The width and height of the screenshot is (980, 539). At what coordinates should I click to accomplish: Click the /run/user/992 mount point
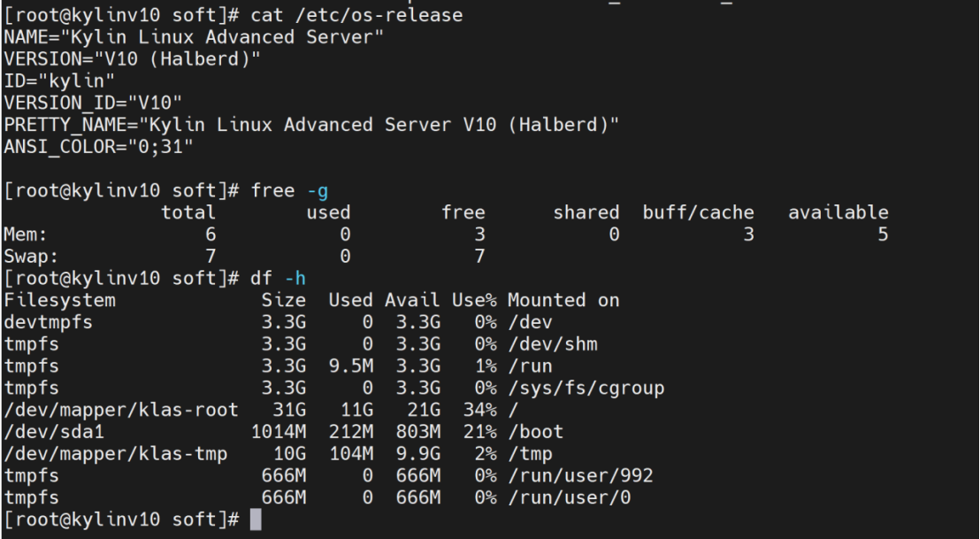(579, 476)
